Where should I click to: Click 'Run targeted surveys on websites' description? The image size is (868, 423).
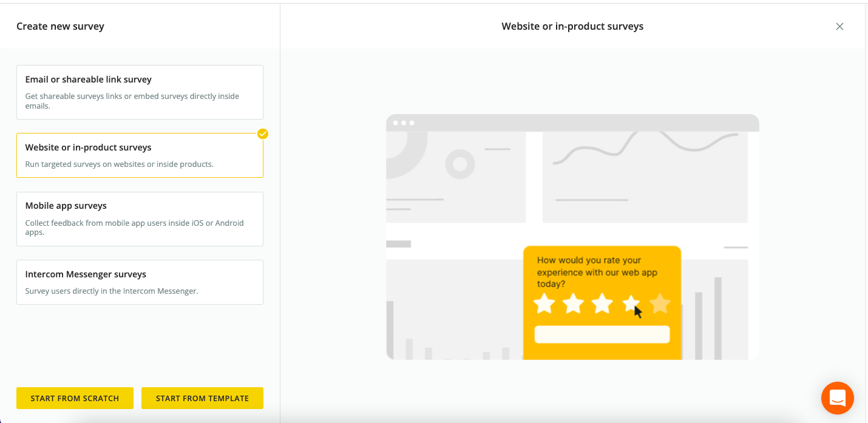pyautogui.click(x=119, y=164)
